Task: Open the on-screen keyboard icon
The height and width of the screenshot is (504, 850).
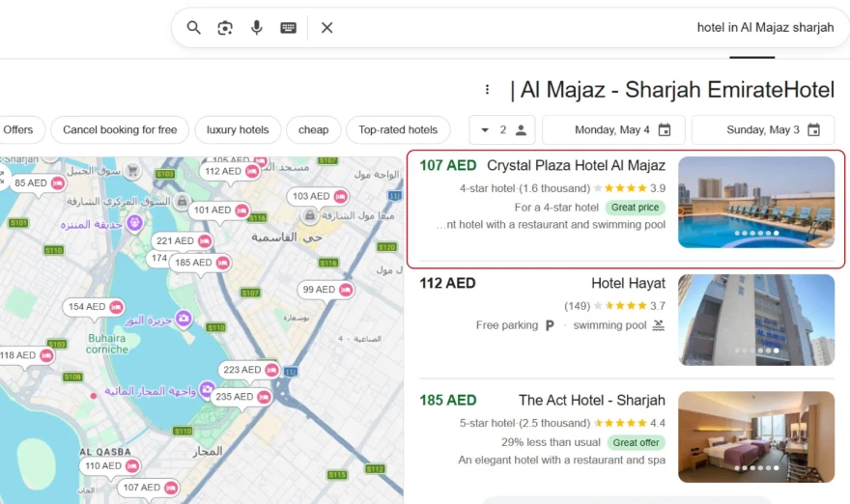Action: 289,28
